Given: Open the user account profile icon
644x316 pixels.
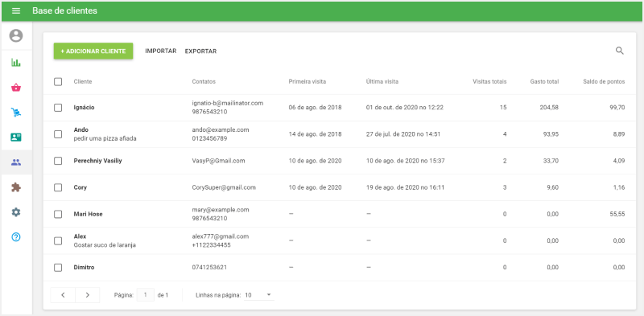Looking at the screenshot, I should [16, 35].
